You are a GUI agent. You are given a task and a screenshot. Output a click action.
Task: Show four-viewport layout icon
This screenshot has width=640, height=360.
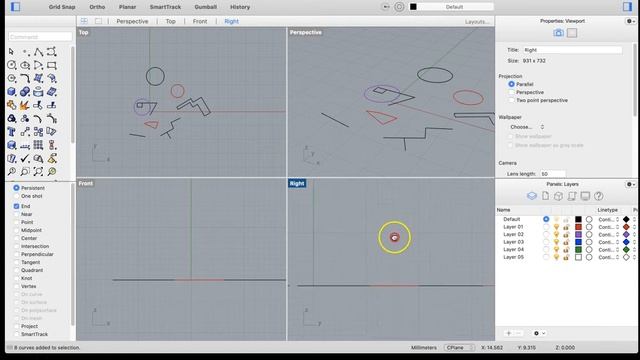84,21
